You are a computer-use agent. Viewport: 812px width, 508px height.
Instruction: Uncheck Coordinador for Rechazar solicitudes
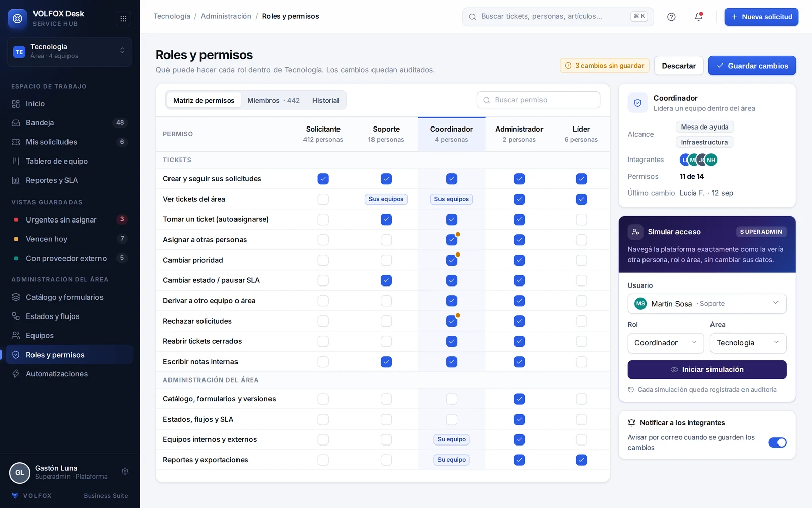pos(452,321)
